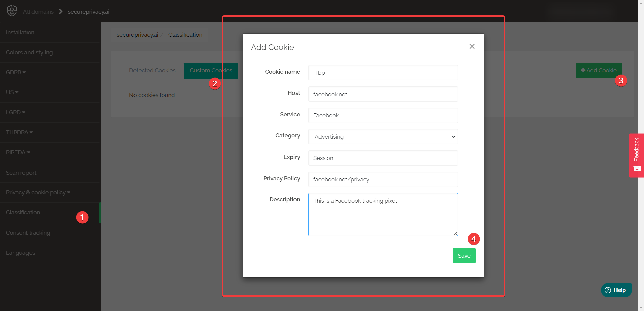The width and height of the screenshot is (644, 311).
Task: Expand the GDPR sidebar section
Action: 15,72
